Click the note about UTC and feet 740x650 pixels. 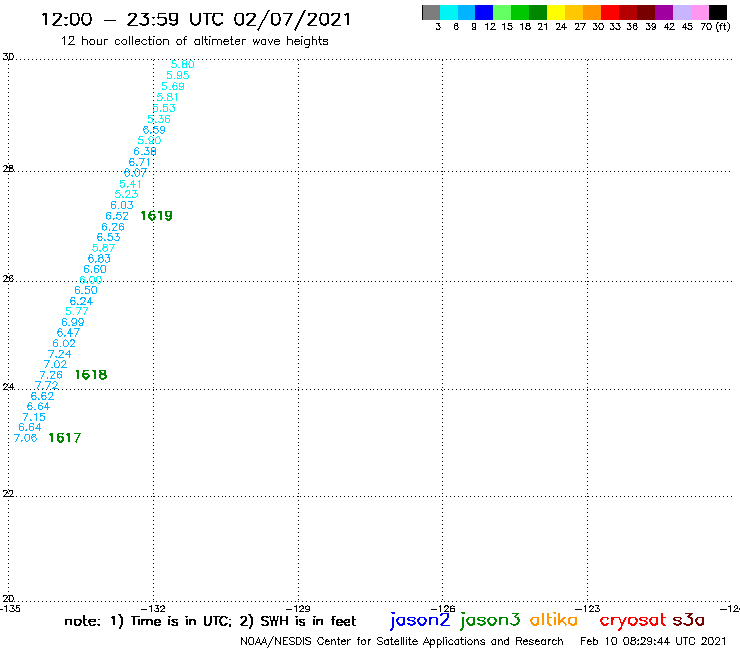[210, 621]
